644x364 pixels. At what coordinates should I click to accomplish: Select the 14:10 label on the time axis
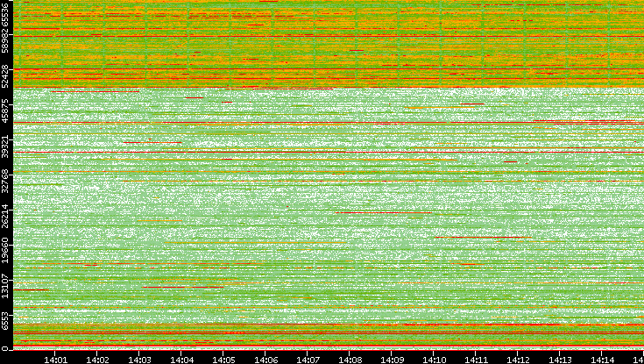(434, 359)
